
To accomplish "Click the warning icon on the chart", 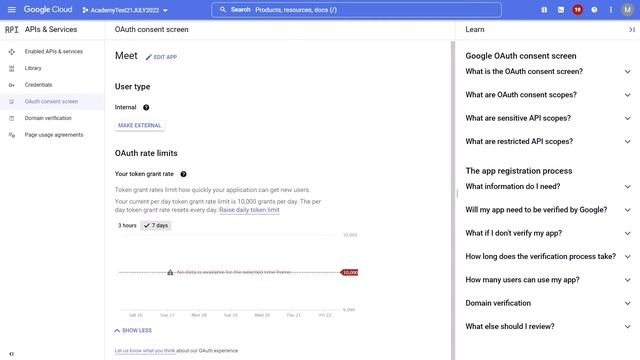I will click(170, 272).
